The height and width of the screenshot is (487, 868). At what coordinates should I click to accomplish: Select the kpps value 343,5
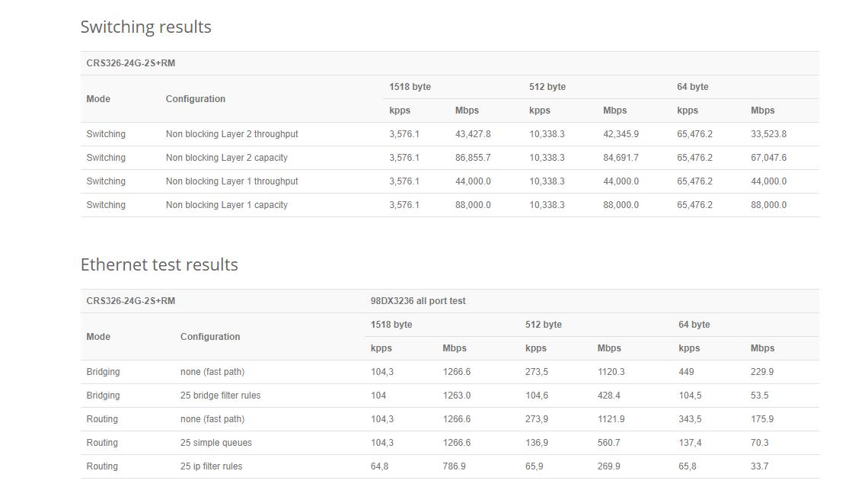pyautogui.click(x=690, y=419)
